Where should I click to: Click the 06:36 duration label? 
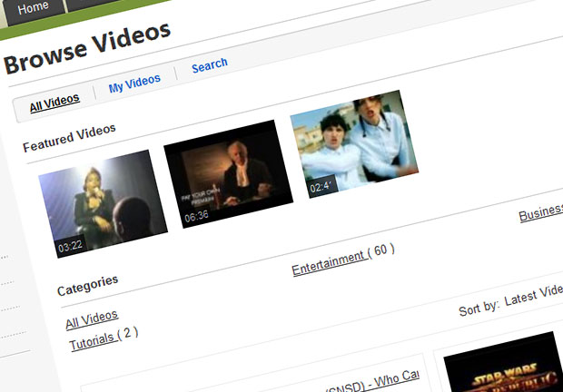196,216
